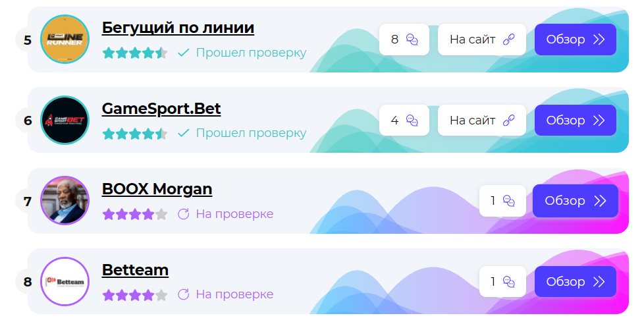Click the Betteam logo circle
Screen dimensions: 644x324
[x=65, y=282]
